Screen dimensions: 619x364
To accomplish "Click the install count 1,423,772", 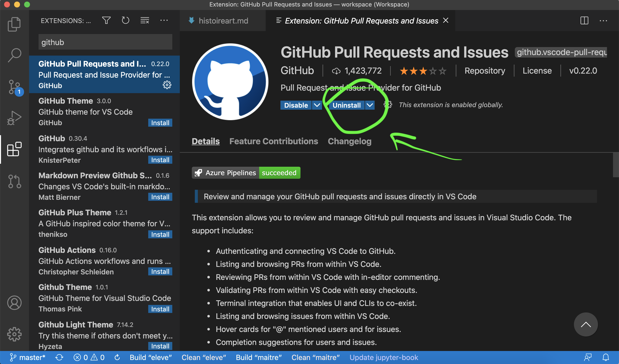I will (x=357, y=71).
